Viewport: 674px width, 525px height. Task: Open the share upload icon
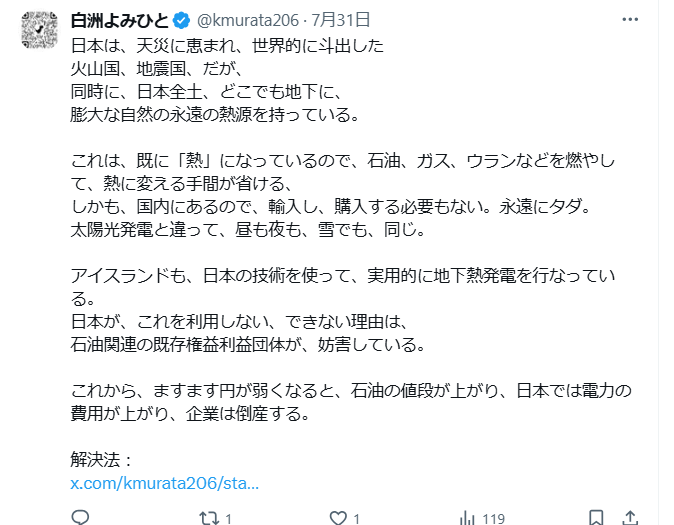click(630, 518)
